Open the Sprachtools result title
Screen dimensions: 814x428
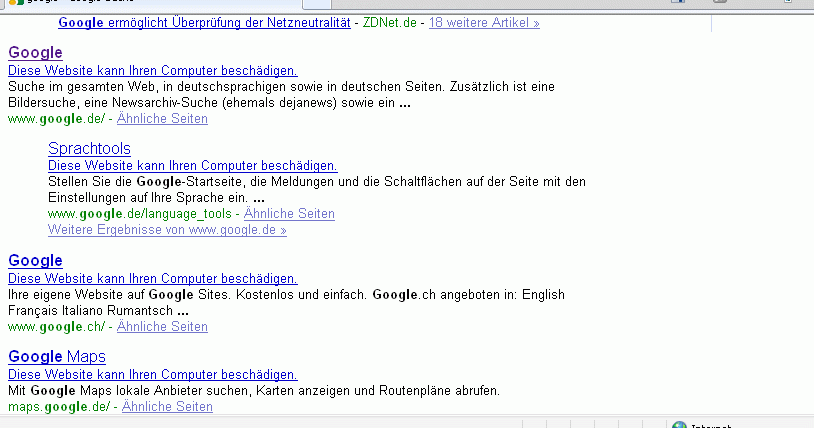pos(89,148)
